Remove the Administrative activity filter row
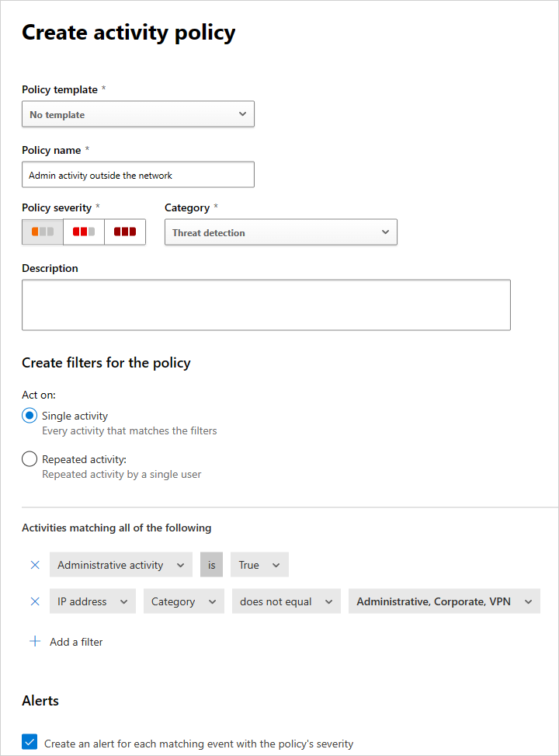Viewport: 559px width, 756px height. click(34, 565)
